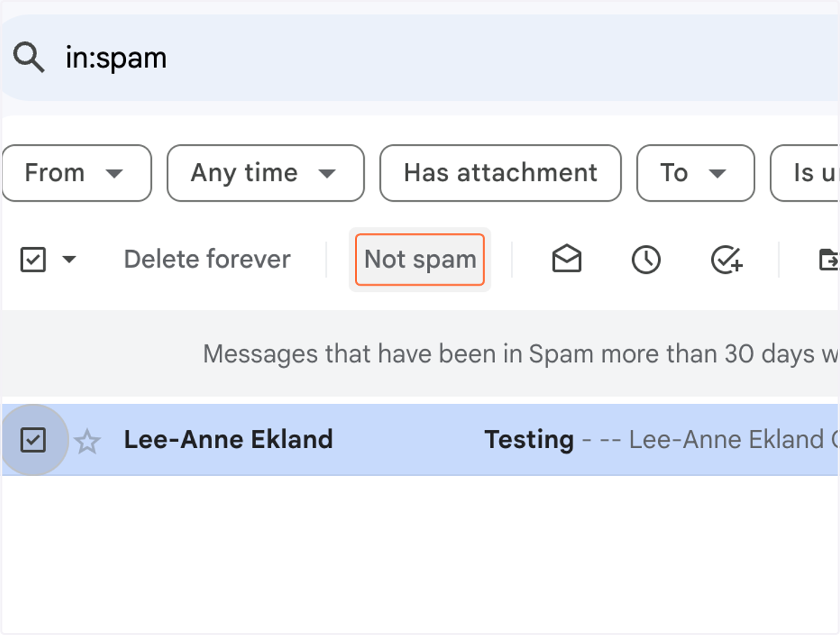The width and height of the screenshot is (840, 635).
Task: Mark as read with open envelope icon
Action: click(x=566, y=260)
